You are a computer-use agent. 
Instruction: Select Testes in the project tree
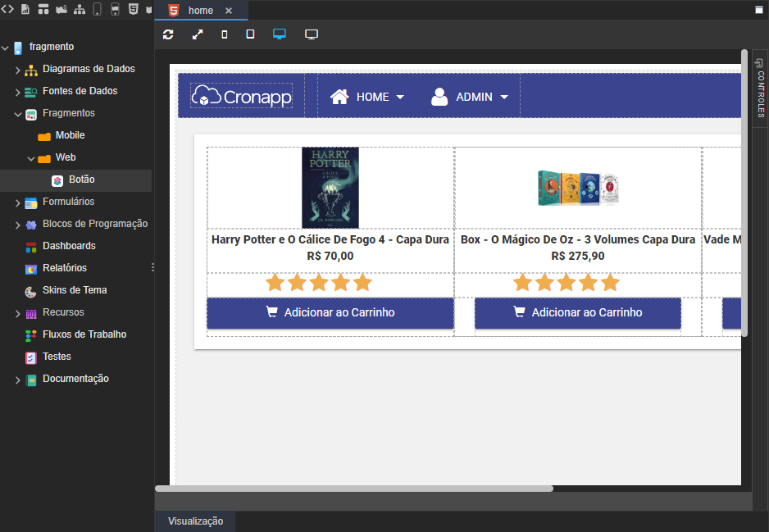point(57,357)
